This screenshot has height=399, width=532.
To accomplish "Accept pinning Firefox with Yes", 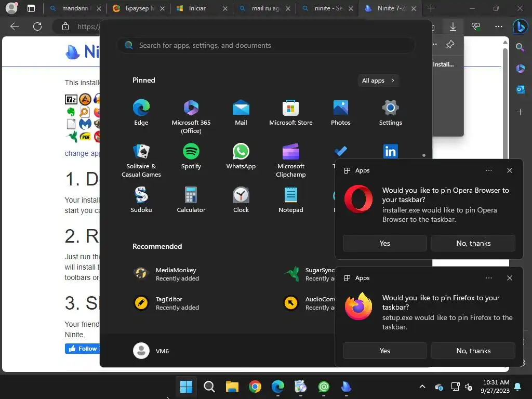I will coord(385,351).
